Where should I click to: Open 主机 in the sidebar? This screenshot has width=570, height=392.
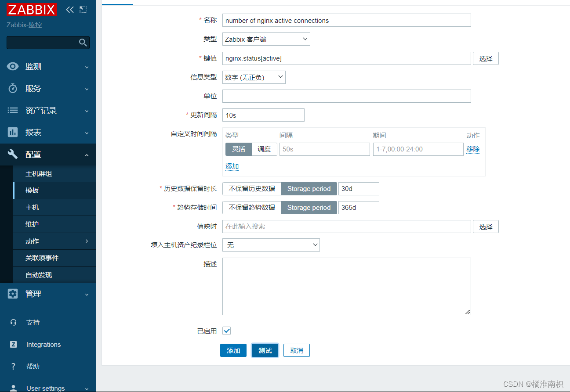coord(54,207)
